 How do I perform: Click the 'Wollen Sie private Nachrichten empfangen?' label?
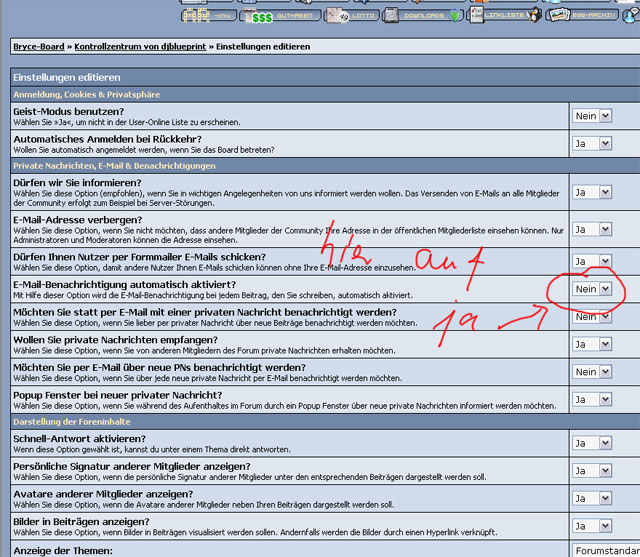[115, 340]
